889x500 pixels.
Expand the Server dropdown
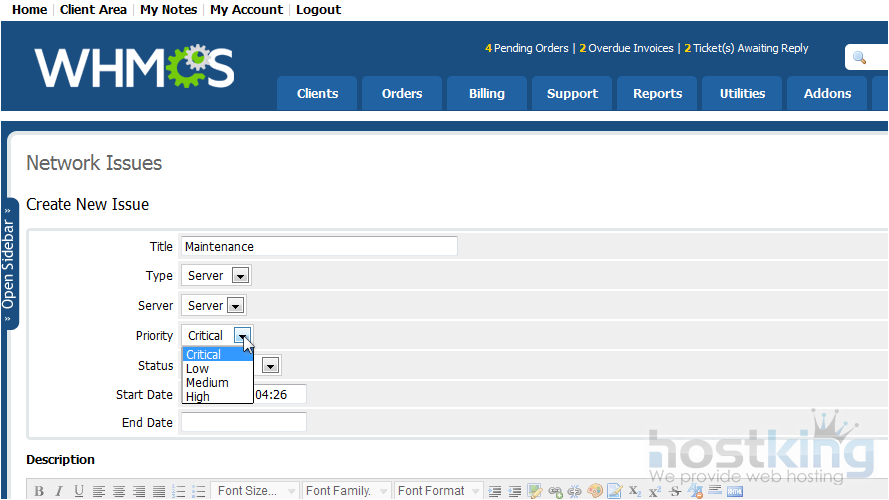click(x=236, y=306)
